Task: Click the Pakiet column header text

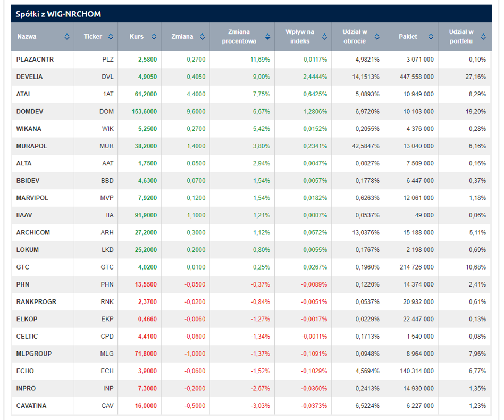Action: [x=408, y=37]
